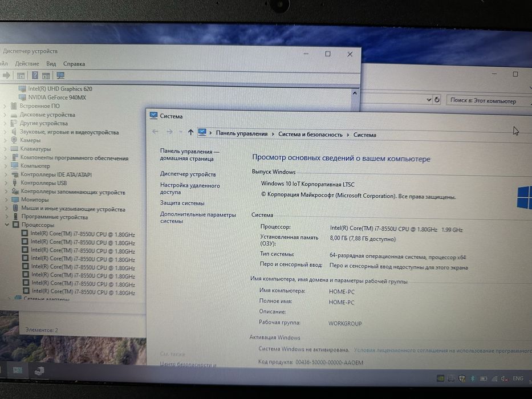Click the Компьютер category icon
532x399 pixels.
tap(15, 165)
